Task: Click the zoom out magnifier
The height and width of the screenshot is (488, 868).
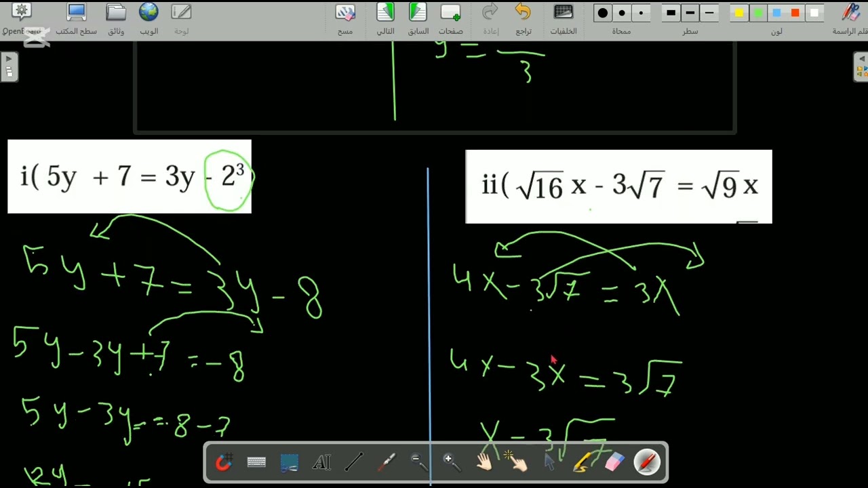Action: coord(419,462)
